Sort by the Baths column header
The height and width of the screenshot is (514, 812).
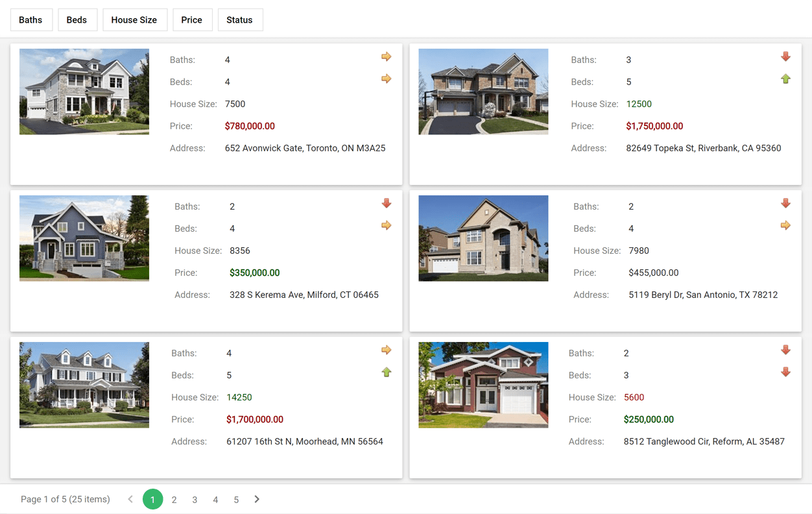click(30, 20)
